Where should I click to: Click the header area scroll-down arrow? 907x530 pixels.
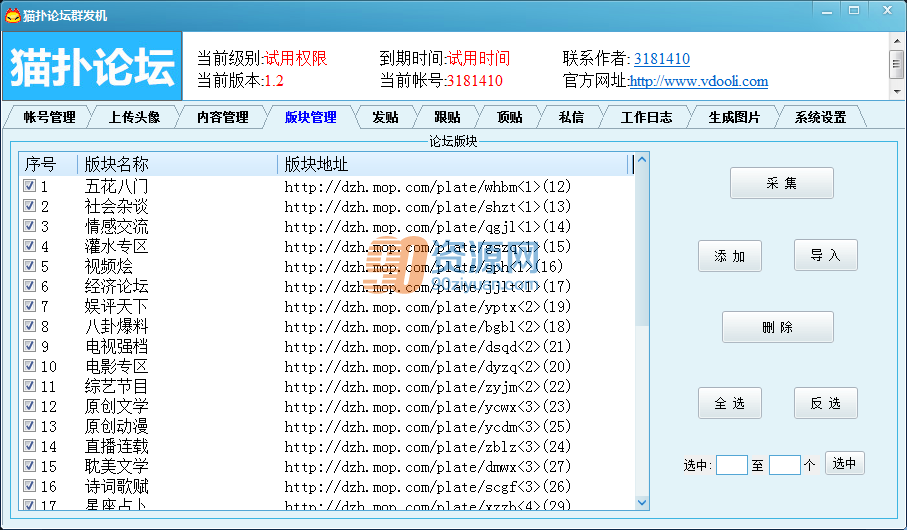[897, 91]
